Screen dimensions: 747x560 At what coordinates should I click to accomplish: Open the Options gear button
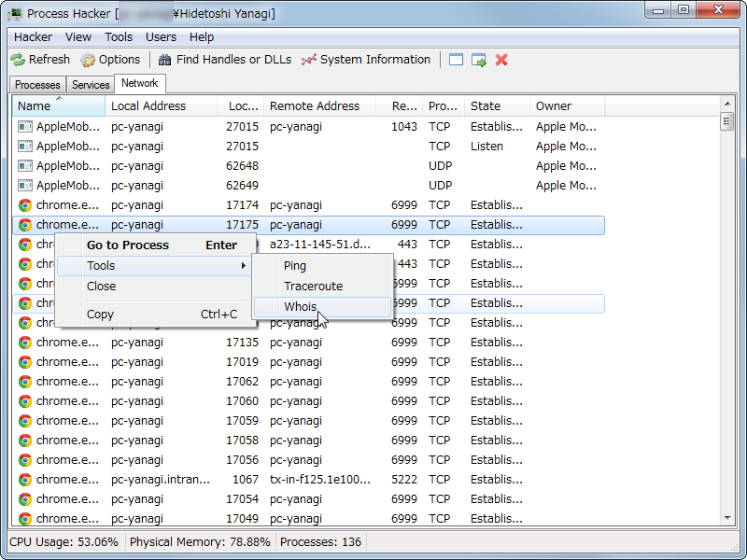pyautogui.click(x=110, y=60)
